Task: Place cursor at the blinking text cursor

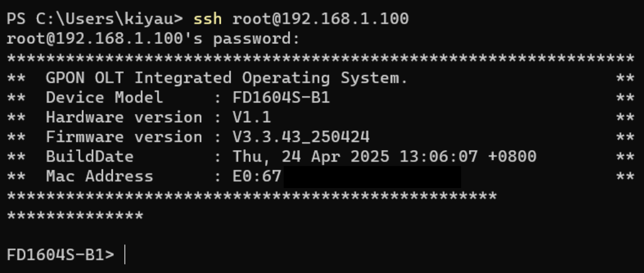Action: click(x=125, y=255)
